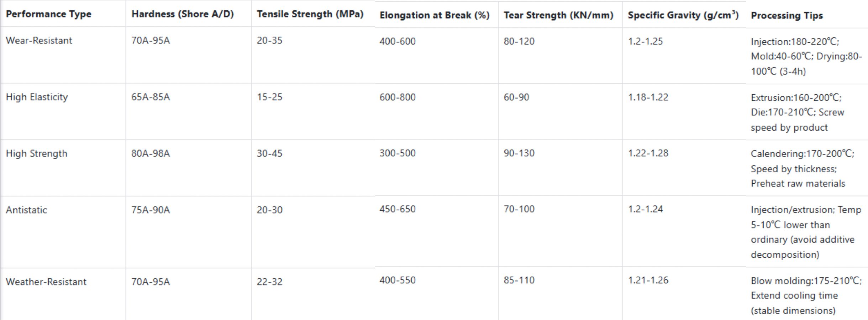This screenshot has height=320, width=868.
Task: Select the 600-800 elongation value
Action: [x=397, y=97]
